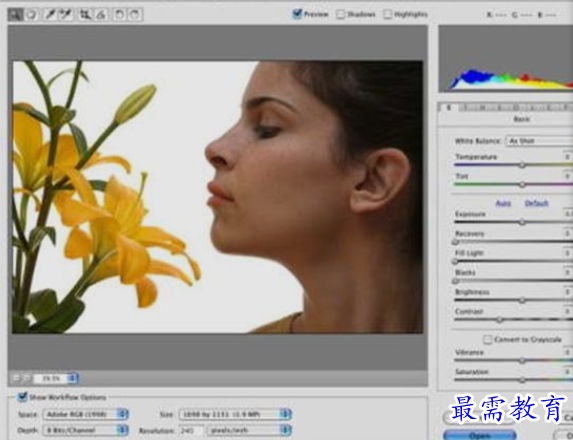Enable Shadows clipping warning
The height and width of the screenshot is (440, 573).
click(341, 14)
